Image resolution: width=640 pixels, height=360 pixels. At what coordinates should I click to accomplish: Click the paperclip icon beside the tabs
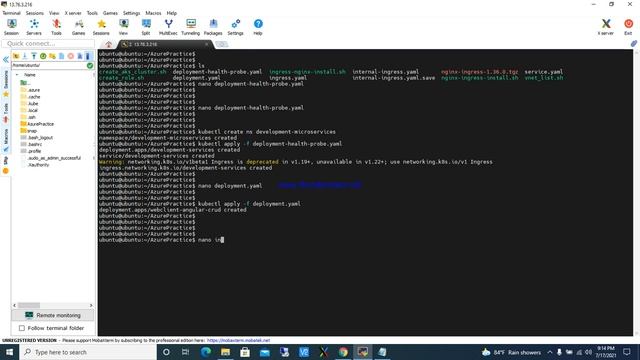tap(633, 44)
